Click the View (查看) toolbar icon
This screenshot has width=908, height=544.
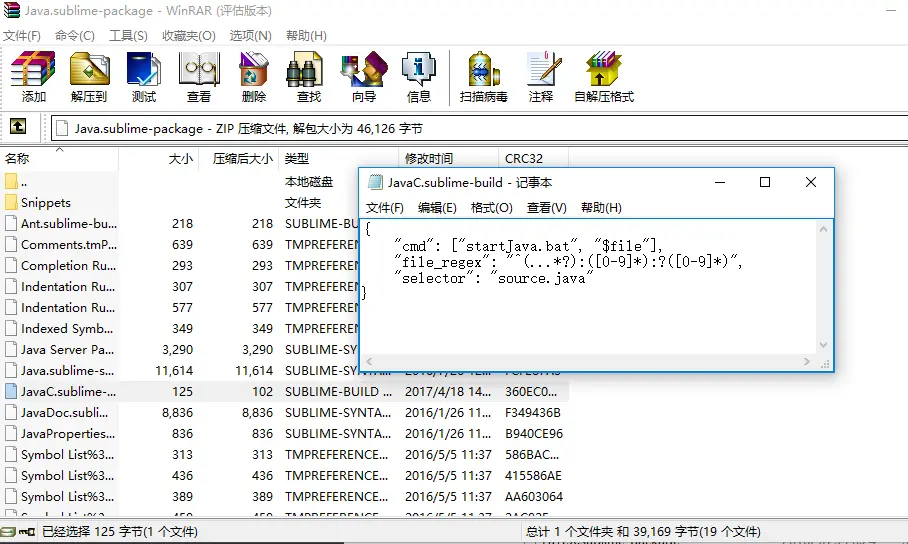(x=199, y=76)
